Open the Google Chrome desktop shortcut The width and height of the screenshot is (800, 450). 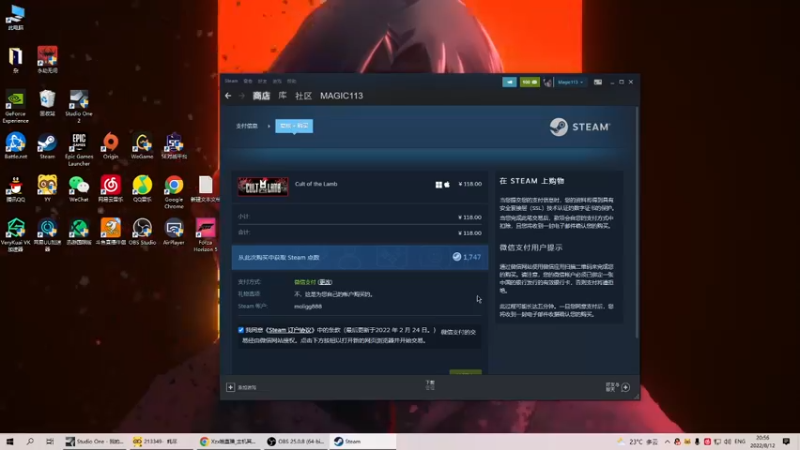[173, 192]
